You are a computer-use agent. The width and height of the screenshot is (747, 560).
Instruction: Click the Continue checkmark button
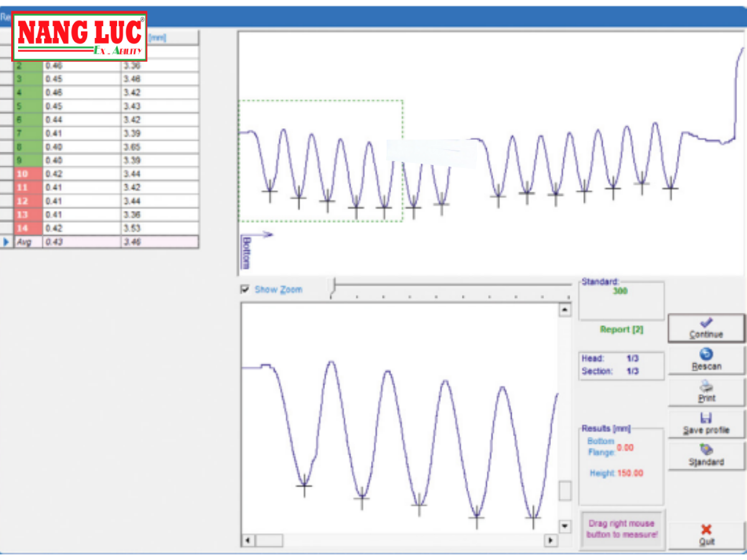click(x=706, y=328)
